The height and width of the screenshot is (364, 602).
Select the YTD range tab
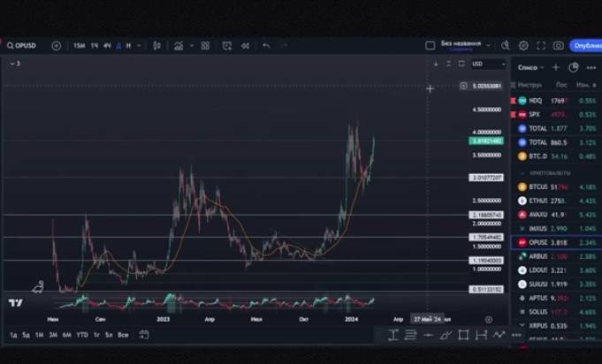82,335
